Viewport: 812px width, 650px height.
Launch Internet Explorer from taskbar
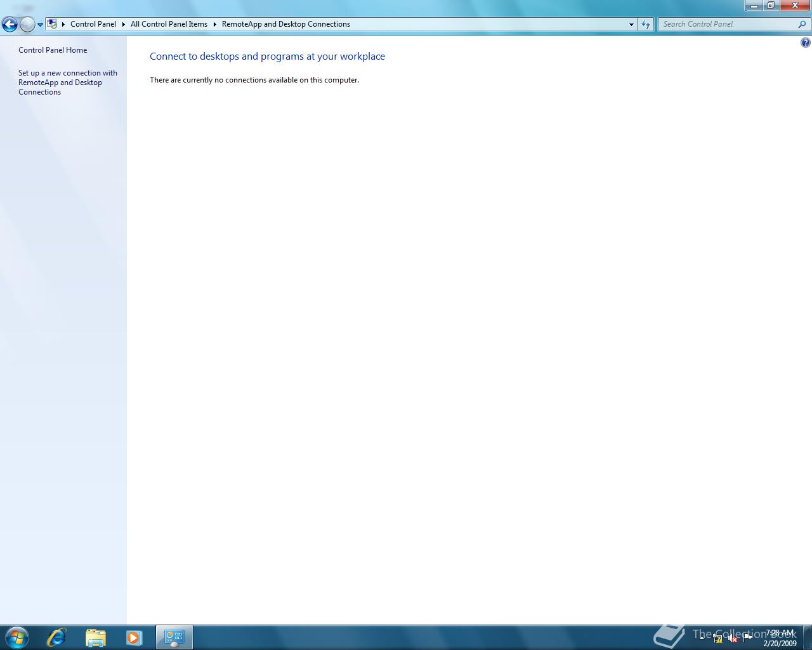coord(56,637)
